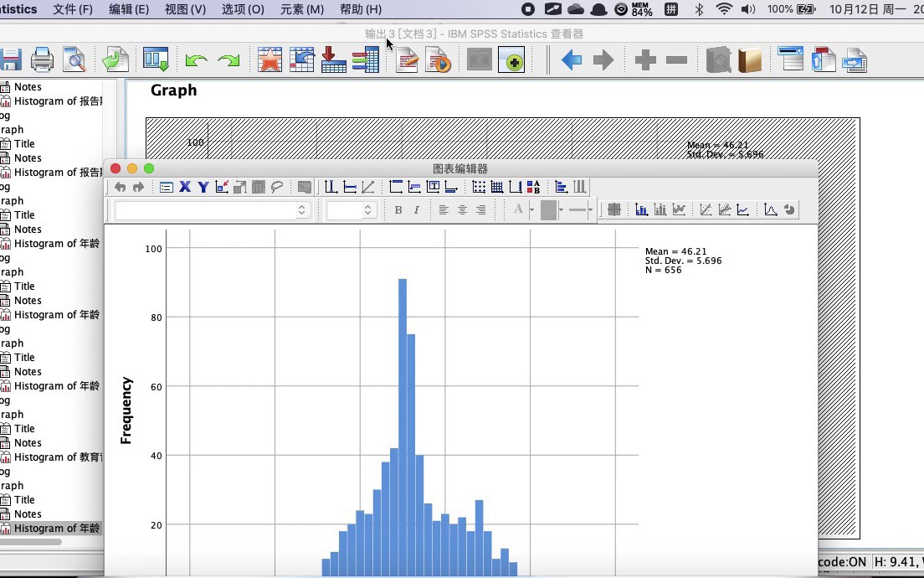Image resolution: width=924 pixels, height=578 pixels.
Task: Redo with the right green arrow
Action: click(228, 60)
